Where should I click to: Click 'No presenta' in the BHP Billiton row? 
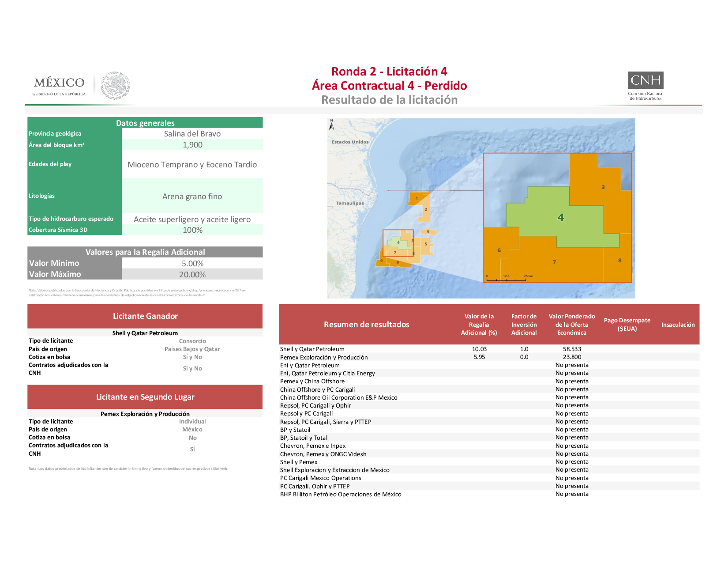(x=572, y=494)
